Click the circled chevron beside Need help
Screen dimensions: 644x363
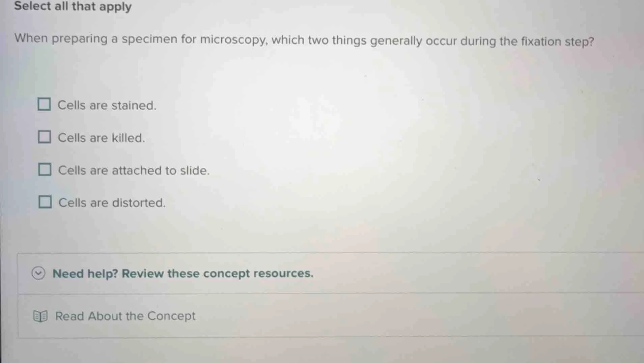tap(39, 274)
